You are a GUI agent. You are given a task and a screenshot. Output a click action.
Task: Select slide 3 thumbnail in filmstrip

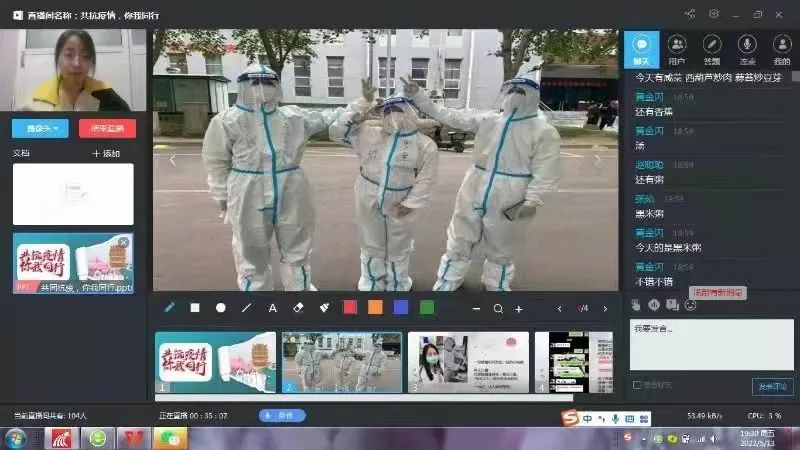(468, 362)
